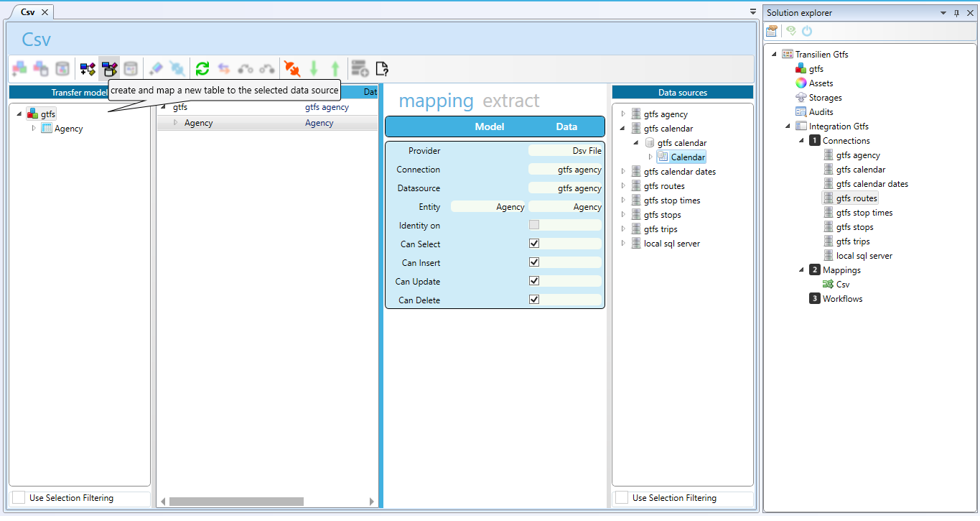980x521 pixels.
Task: Enable Use Selection Filtering under Data sources
Action: pos(621,498)
